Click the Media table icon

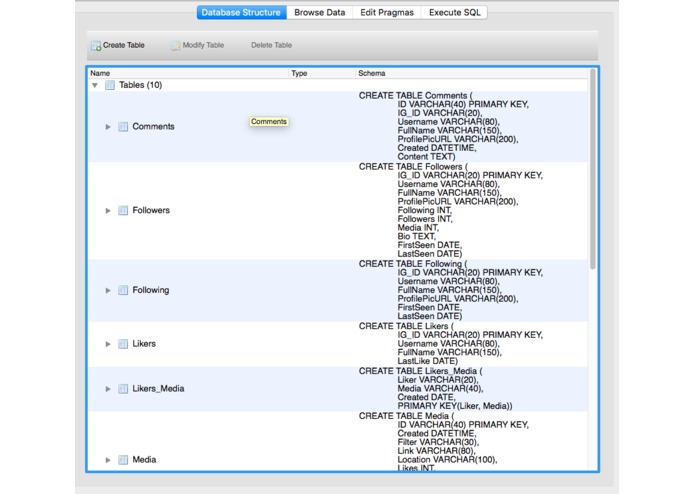tap(123, 460)
